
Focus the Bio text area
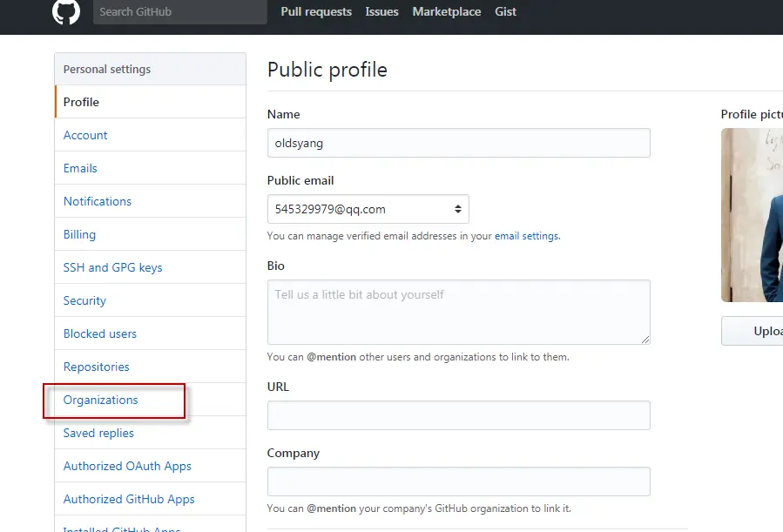458,312
